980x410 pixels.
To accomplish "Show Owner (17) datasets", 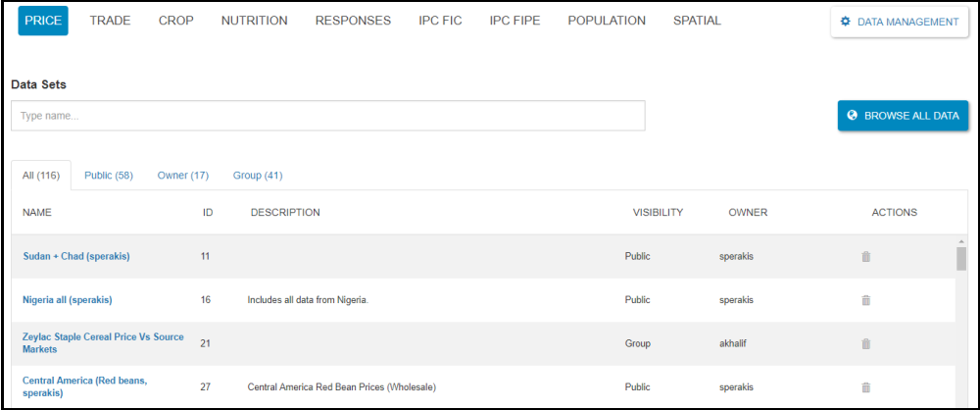I will 183,176.
